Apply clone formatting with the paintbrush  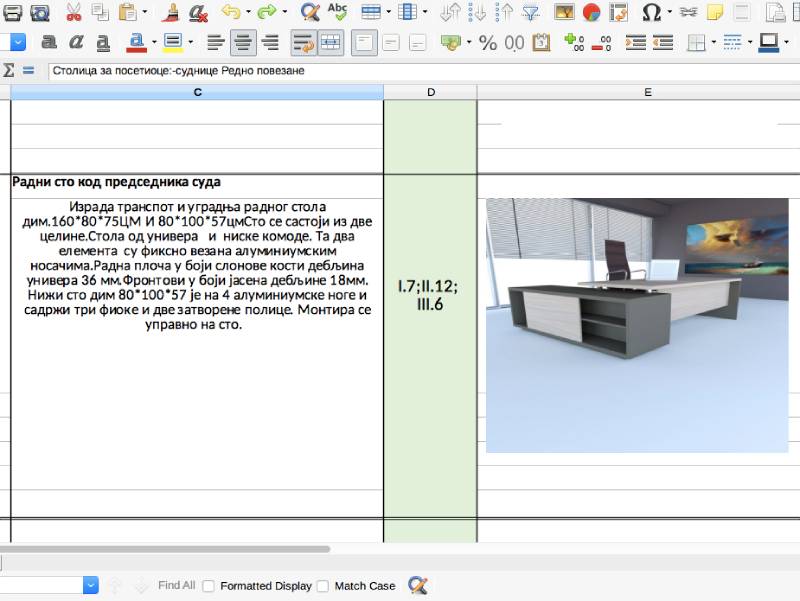[170, 13]
